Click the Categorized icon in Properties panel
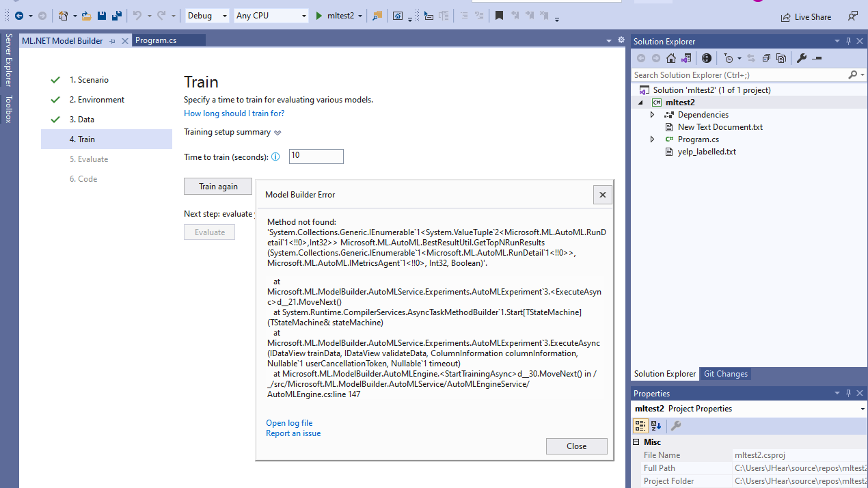 coord(640,425)
